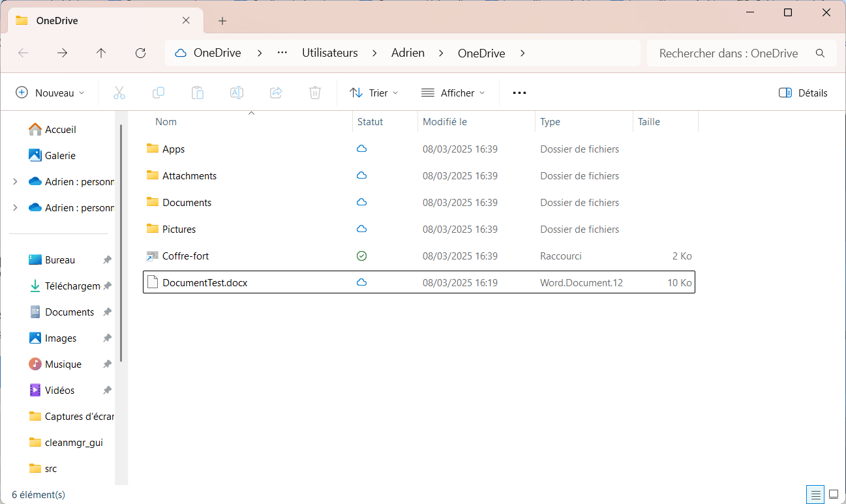Click the green synced status of Coffre-fort
846x504 pixels.
pos(361,256)
